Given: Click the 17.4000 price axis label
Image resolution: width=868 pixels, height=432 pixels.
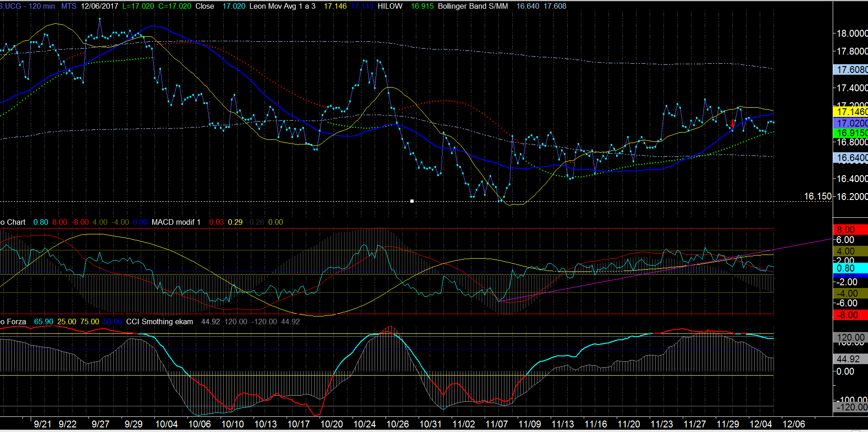Looking at the screenshot, I should 852,88.
